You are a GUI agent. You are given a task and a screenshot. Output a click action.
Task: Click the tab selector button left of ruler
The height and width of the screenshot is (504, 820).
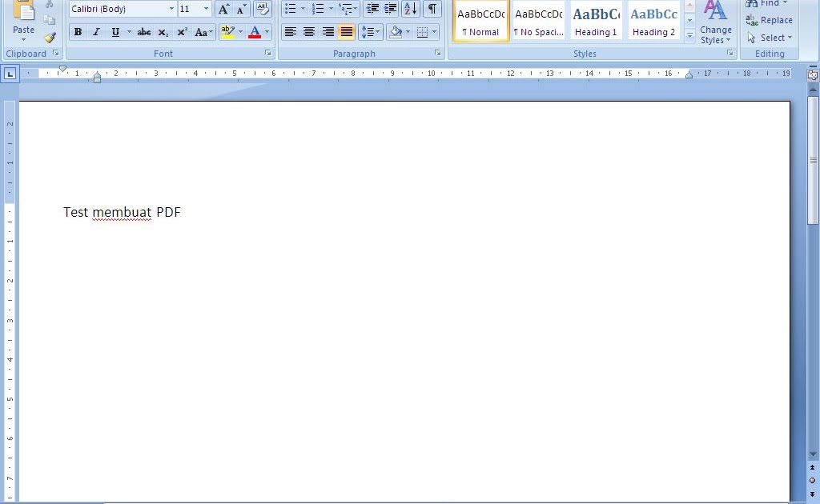point(10,74)
